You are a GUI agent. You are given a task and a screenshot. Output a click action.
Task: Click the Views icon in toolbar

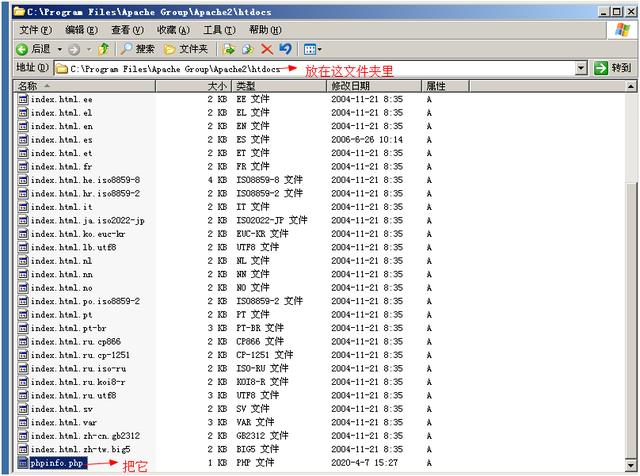point(310,50)
